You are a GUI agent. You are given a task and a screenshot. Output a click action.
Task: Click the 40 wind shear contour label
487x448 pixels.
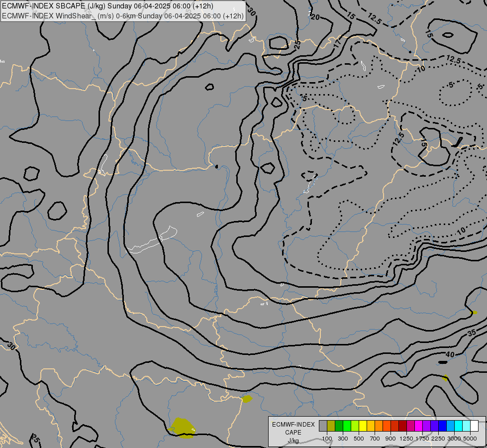(450, 354)
